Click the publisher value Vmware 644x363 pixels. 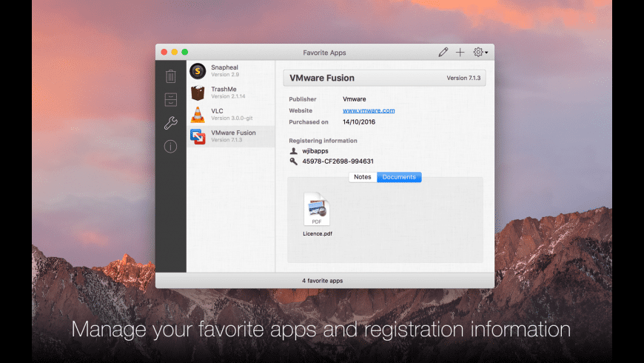tap(354, 99)
